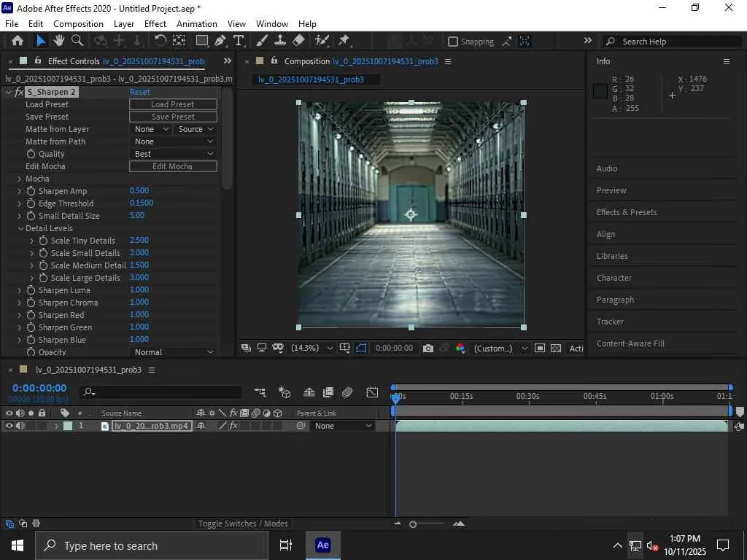Select the Clone Stamp tool
747x560 pixels.
click(280, 41)
